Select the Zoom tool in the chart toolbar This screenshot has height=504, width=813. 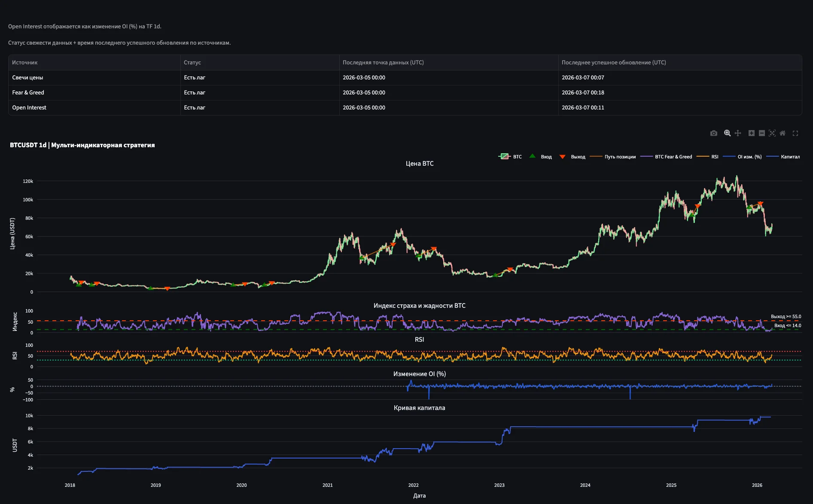[727, 133]
